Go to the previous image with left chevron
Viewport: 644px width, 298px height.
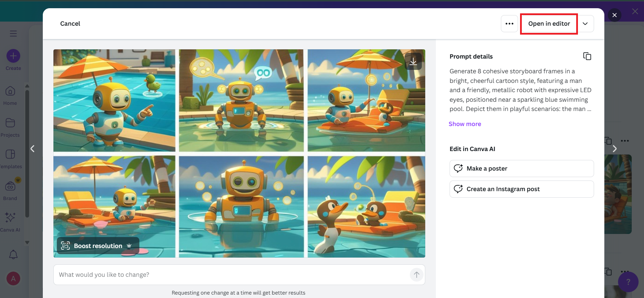33,149
